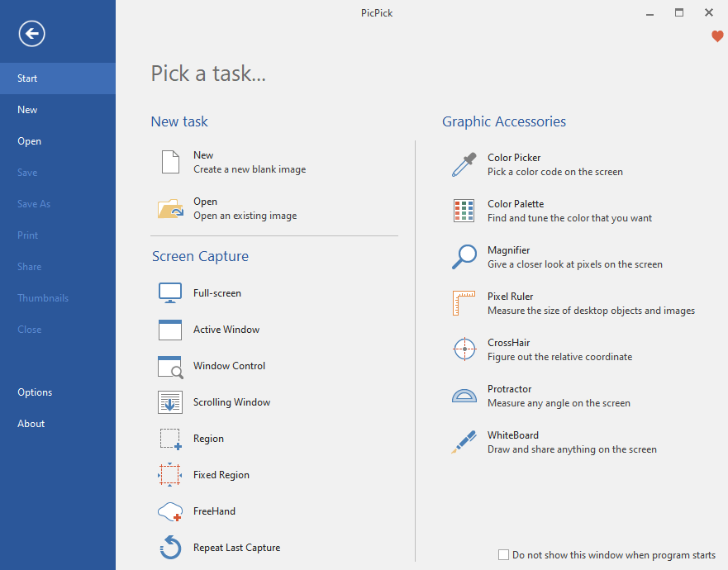Click the greyed Close sidebar item
728x570 pixels.
pos(58,330)
